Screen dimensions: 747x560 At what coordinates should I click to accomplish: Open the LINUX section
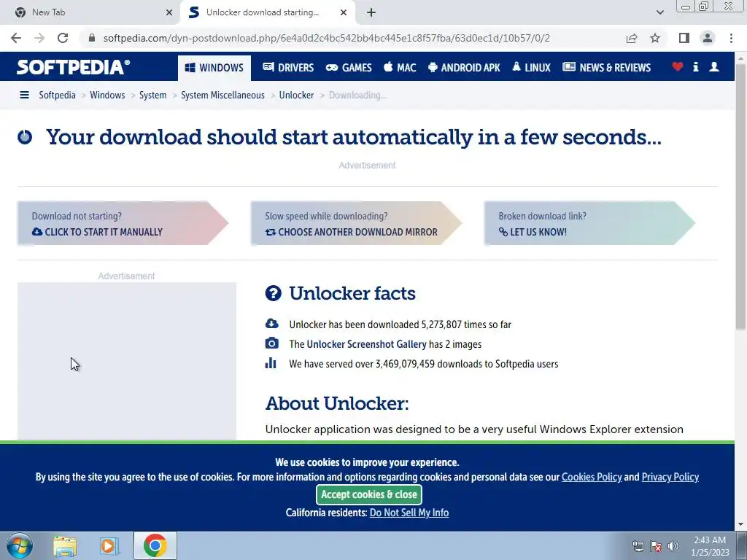point(532,68)
